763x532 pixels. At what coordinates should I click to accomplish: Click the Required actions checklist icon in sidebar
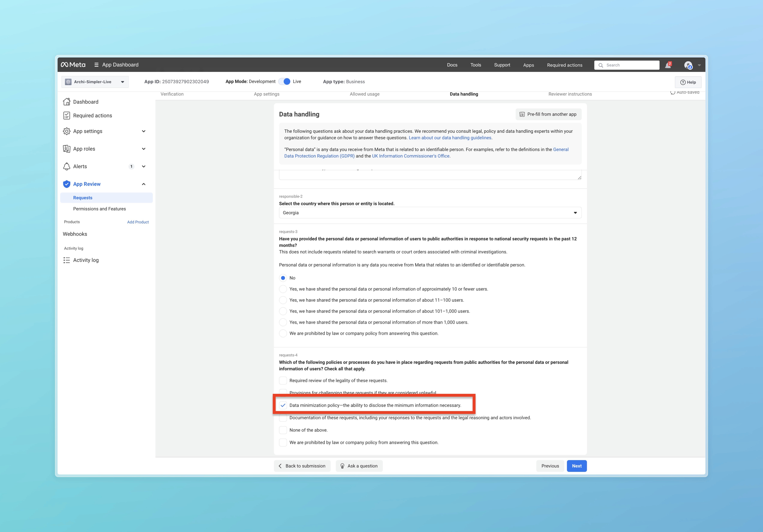(67, 116)
